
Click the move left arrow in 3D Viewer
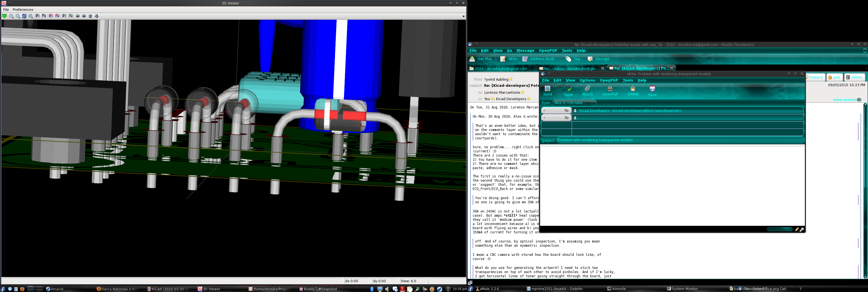point(78,16)
